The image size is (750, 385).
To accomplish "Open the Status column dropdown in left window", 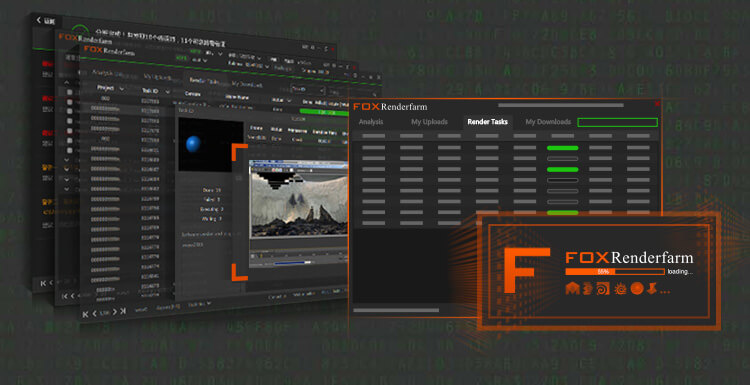I will [289, 100].
